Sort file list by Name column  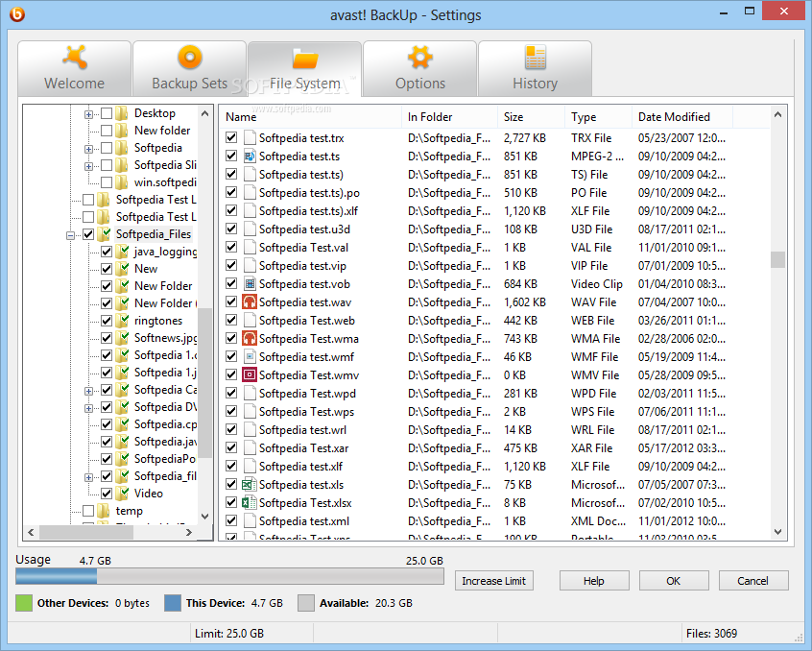(x=311, y=117)
